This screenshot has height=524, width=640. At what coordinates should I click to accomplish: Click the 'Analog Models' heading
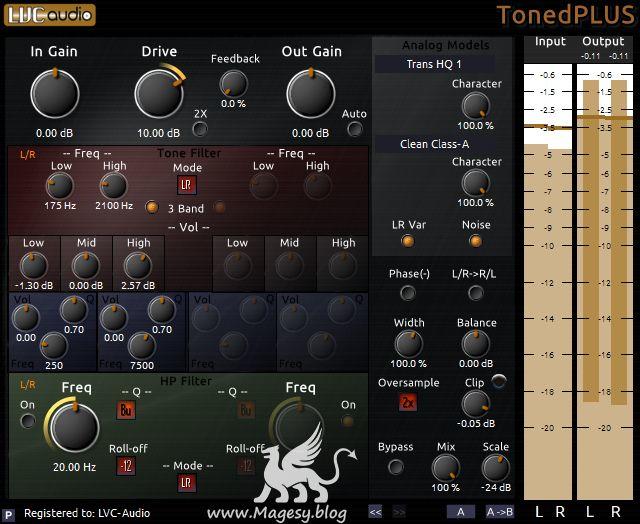point(446,45)
